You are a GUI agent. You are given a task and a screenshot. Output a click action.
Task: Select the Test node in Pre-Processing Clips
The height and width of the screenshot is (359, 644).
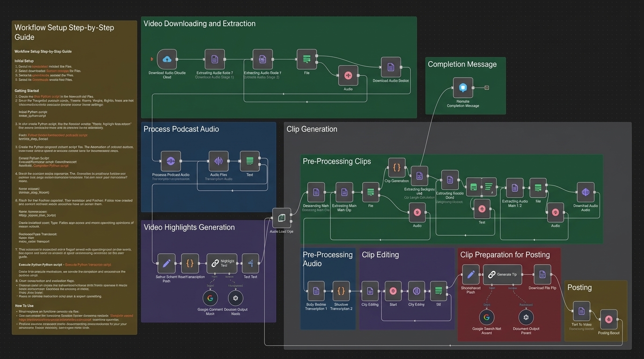click(x=482, y=209)
